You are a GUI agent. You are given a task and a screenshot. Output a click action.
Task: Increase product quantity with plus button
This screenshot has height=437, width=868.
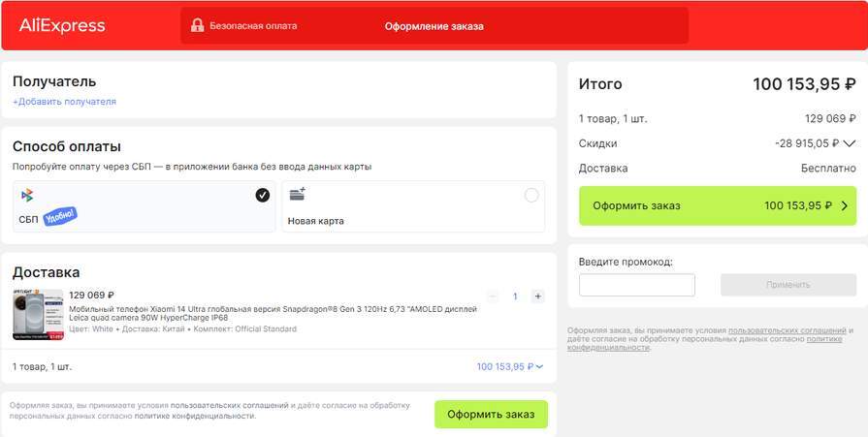click(x=537, y=297)
